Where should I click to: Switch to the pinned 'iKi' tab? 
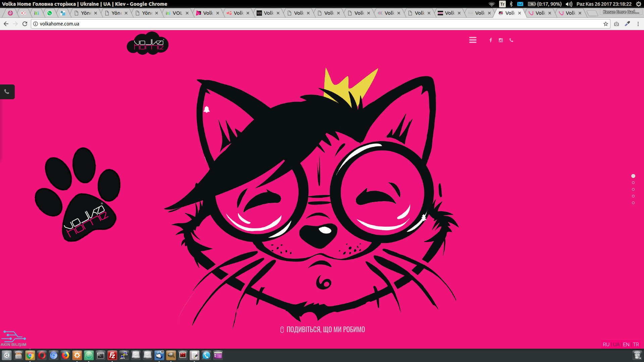point(37,13)
